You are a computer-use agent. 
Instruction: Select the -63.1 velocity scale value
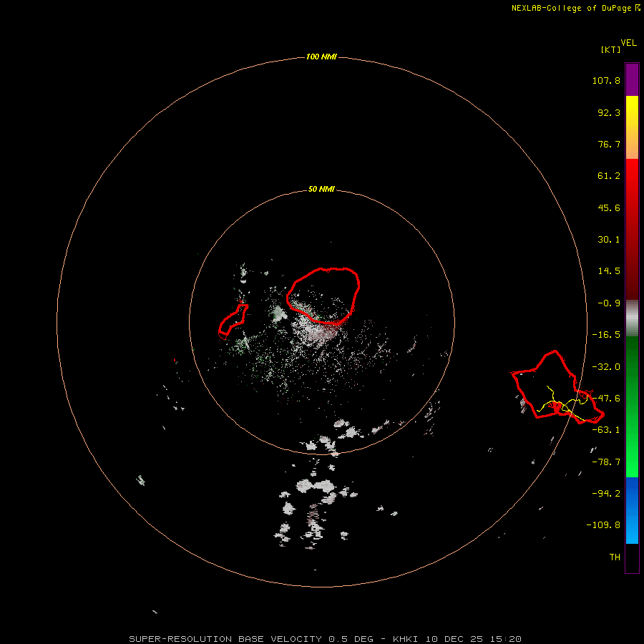point(606,430)
